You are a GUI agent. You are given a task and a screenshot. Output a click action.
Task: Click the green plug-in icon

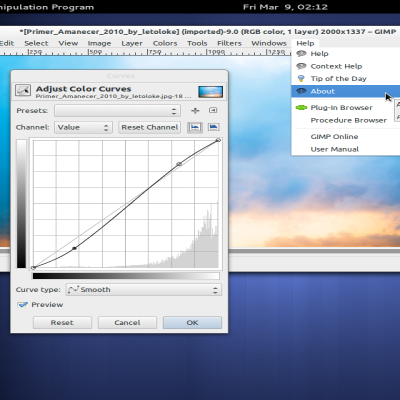(301, 108)
